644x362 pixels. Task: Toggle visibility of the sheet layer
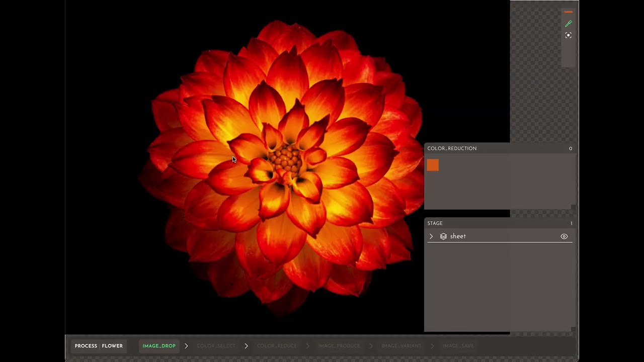pos(564,236)
